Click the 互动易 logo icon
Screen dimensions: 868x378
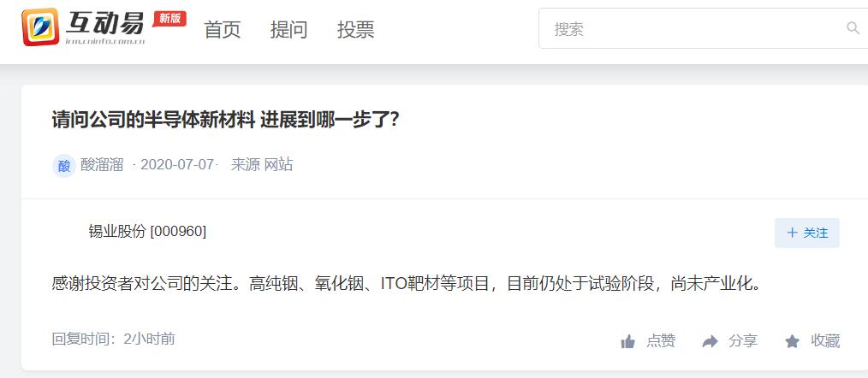[40, 27]
